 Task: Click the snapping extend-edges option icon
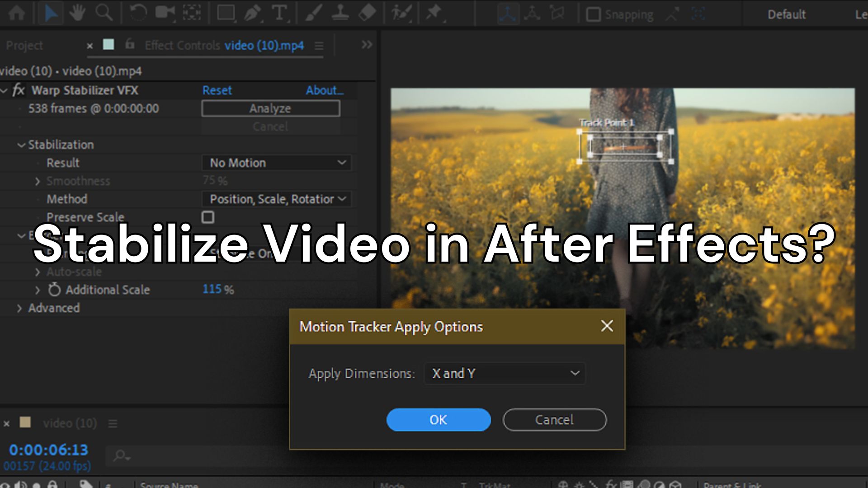tap(672, 14)
